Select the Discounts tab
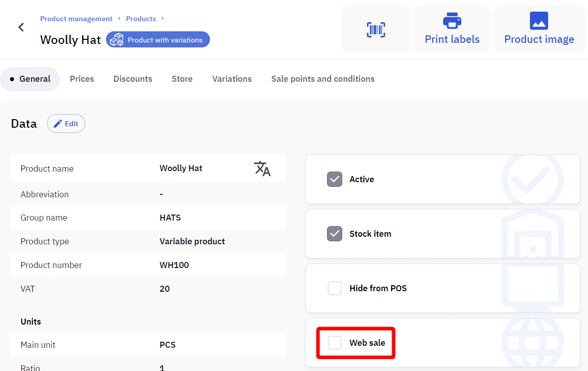588x371 pixels. click(133, 79)
